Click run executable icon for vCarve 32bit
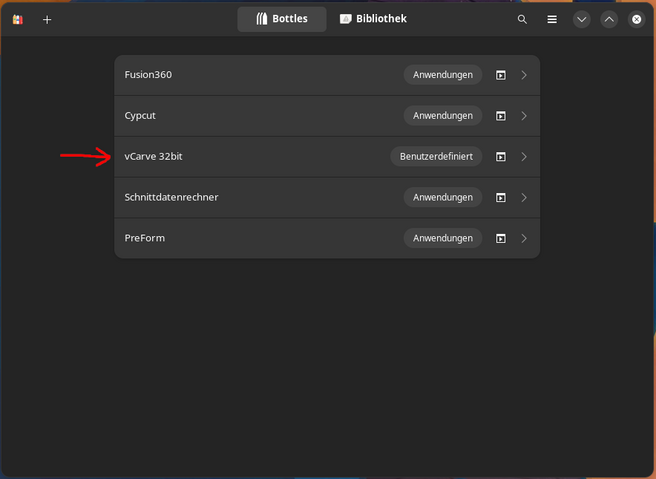 (501, 157)
